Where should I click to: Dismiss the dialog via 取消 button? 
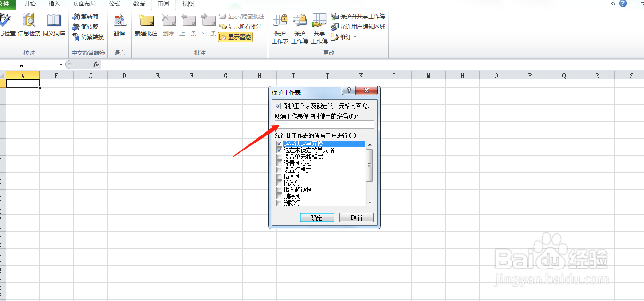[x=357, y=217]
